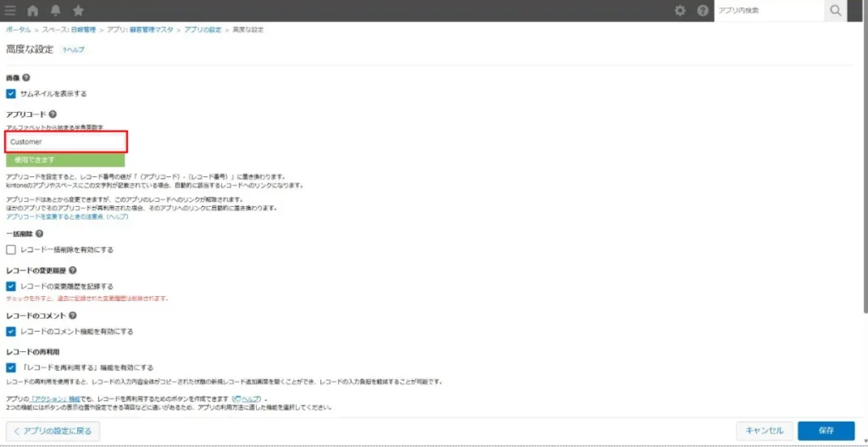The width and height of the screenshot is (868, 447).
Task: Click the 保存 button
Action: [826, 430]
